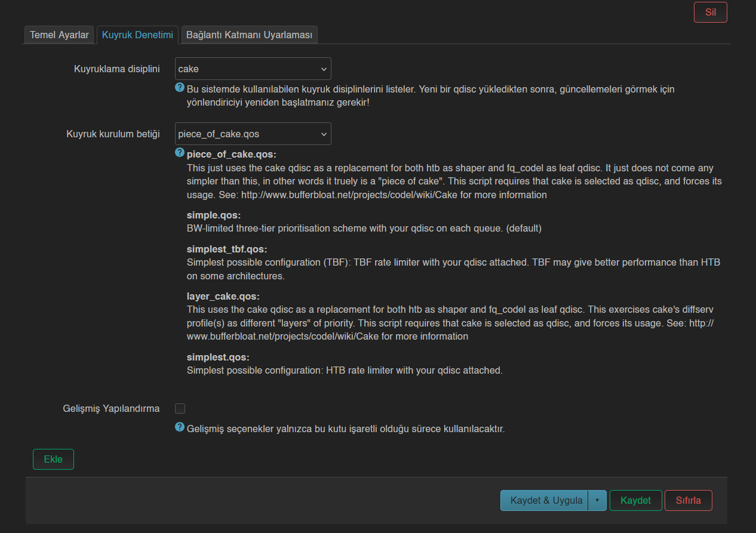Click the layer_cake.qos heading

coord(223,297)
